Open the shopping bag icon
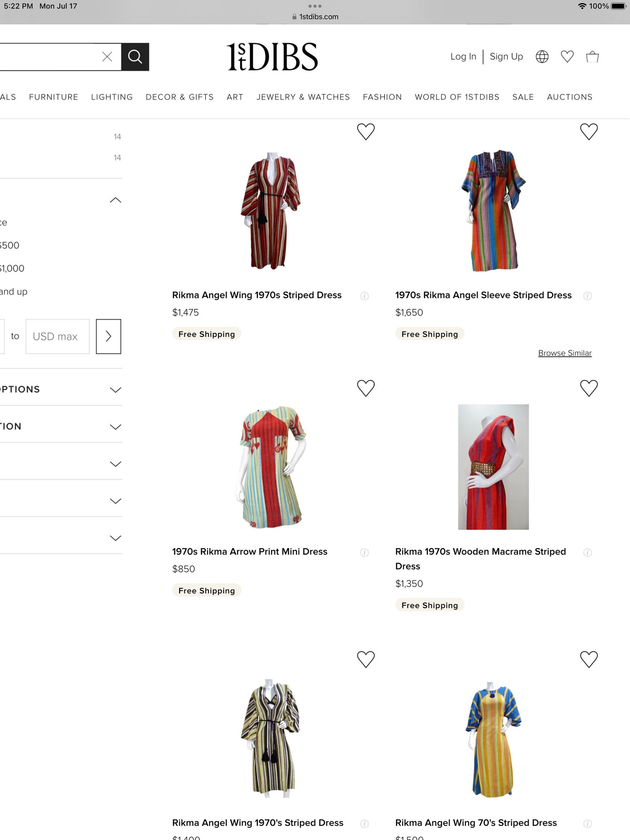This screenshot has width=630, height=840. pyautogui.click(x=592, y=56)
